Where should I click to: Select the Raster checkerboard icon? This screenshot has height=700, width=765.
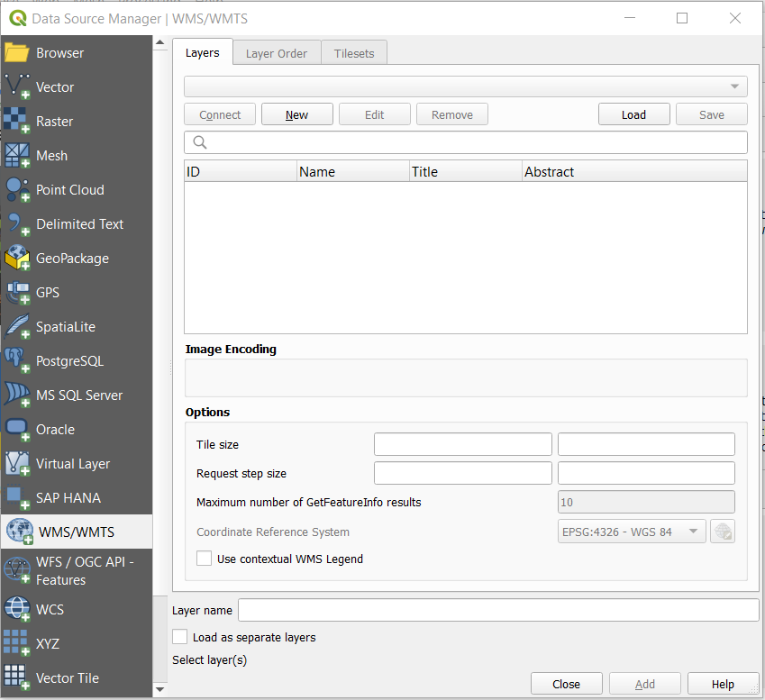17,121
